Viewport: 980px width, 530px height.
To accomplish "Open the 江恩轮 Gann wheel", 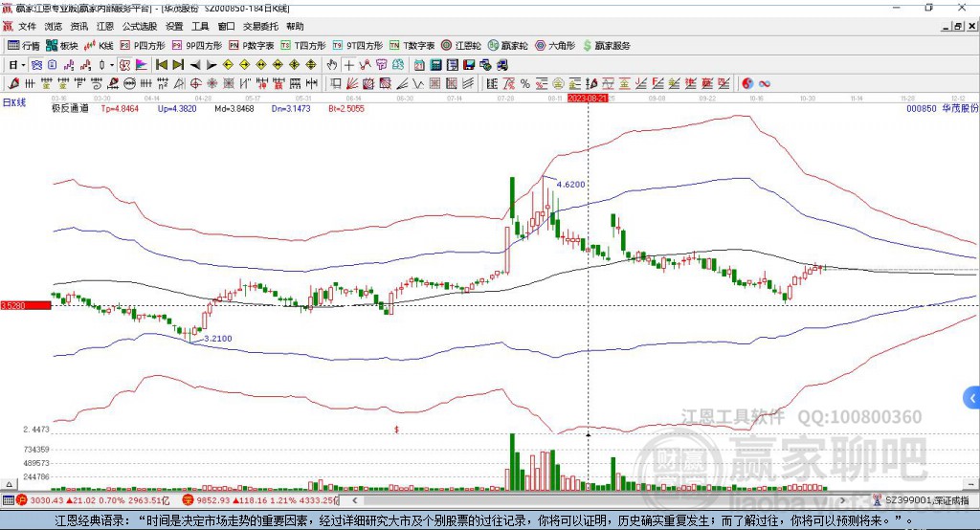I will (461, 46).
